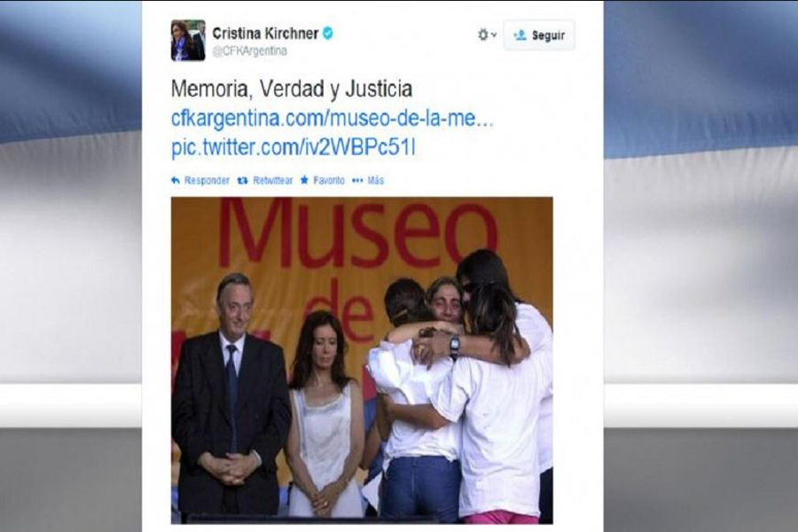The image size is (798, 532).
Task: Follow the account with Seguir button
Action: pyautogui.click(x=539, y=35)
